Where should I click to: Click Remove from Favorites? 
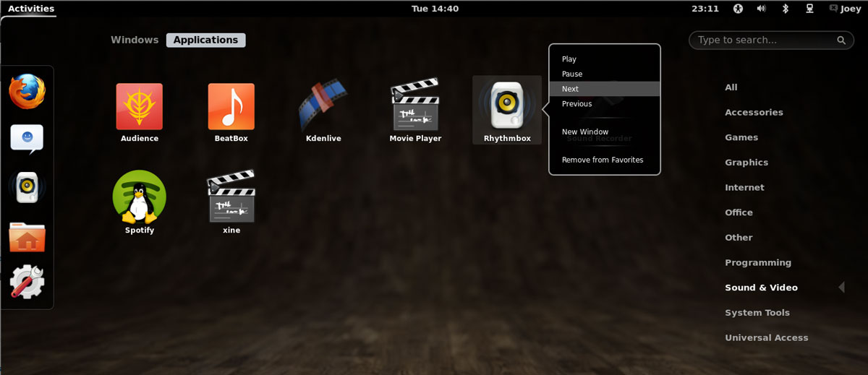pyautogui.click(x=604, y=160)
